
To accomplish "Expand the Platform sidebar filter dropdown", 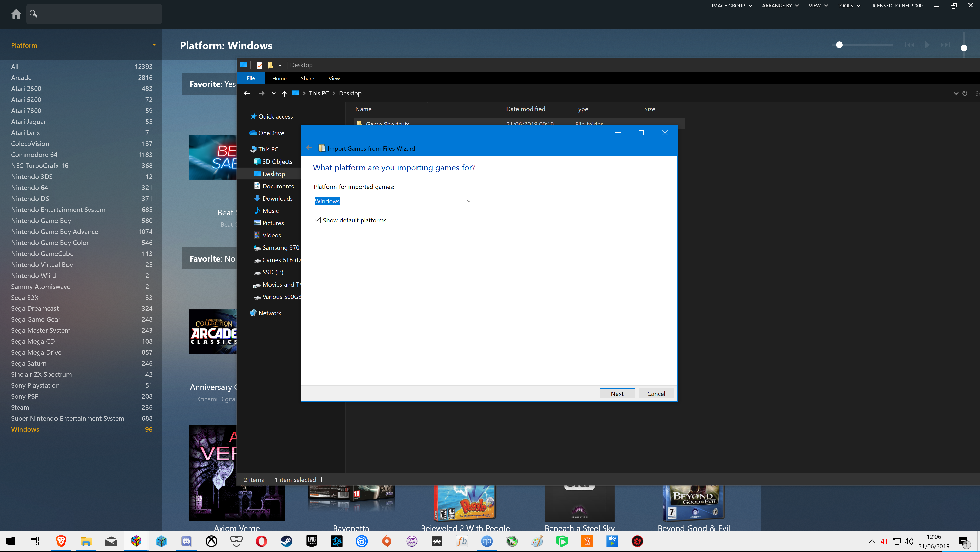I will click(x=154, y=45).
